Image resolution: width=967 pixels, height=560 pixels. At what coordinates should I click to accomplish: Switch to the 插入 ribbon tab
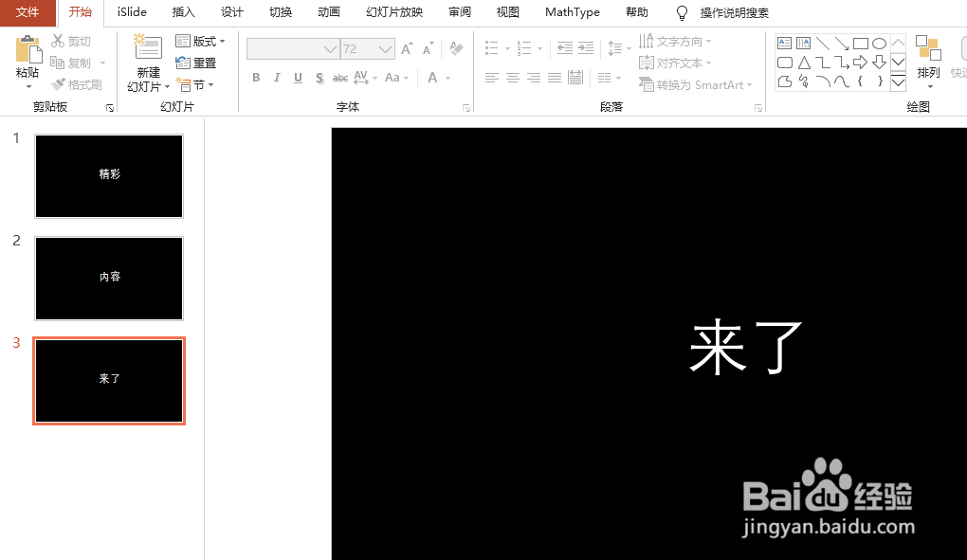(x=182, y=12)
